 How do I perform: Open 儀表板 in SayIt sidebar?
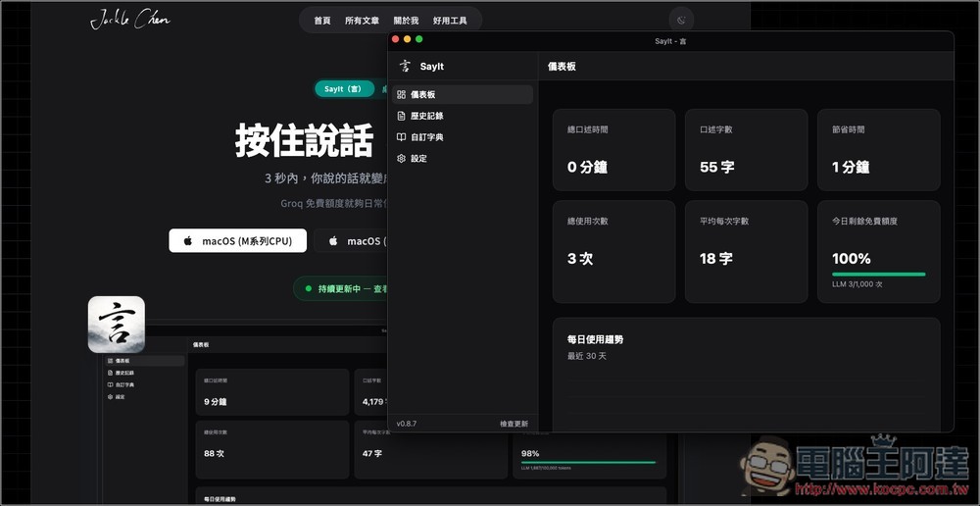463,94
